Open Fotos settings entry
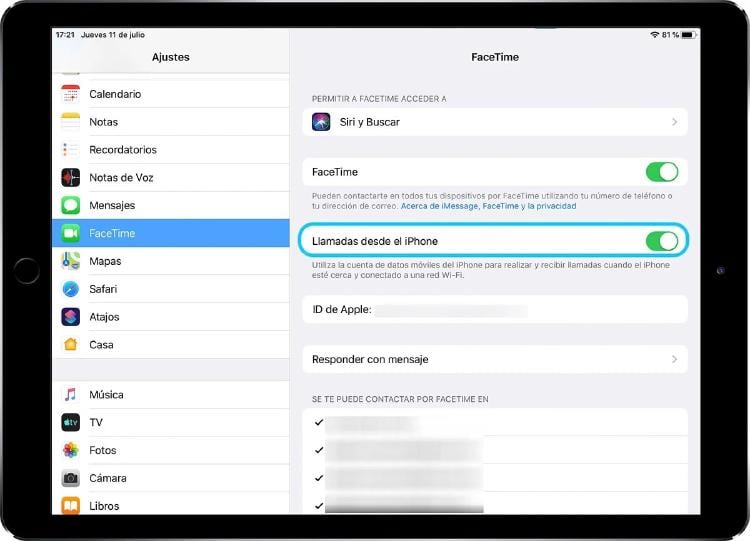 pyautogui.click(x=171, y=450)
